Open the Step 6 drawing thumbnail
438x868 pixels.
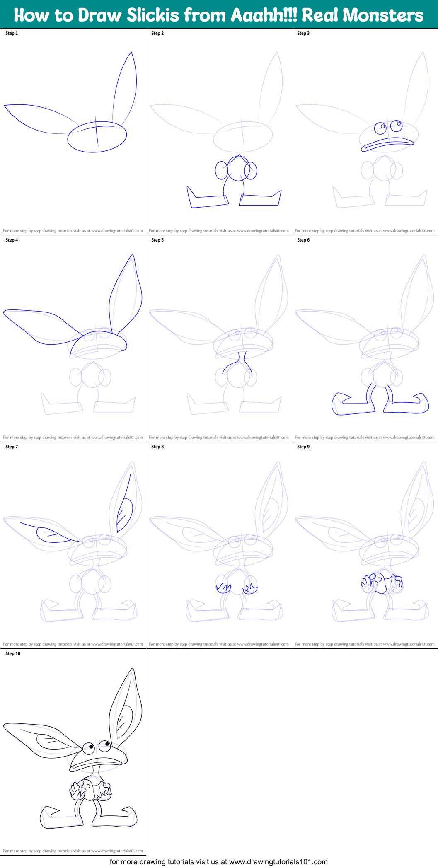(x=365, y=338)
